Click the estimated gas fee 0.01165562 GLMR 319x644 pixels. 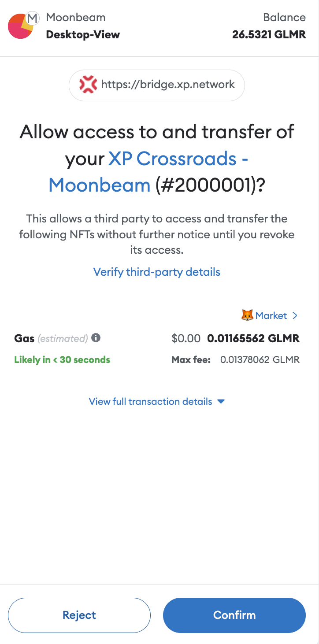253,338
